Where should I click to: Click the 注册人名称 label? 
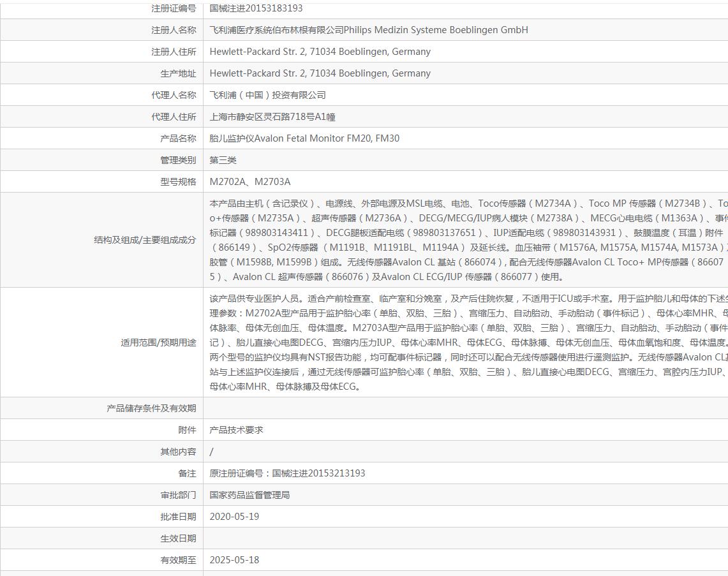174,30
